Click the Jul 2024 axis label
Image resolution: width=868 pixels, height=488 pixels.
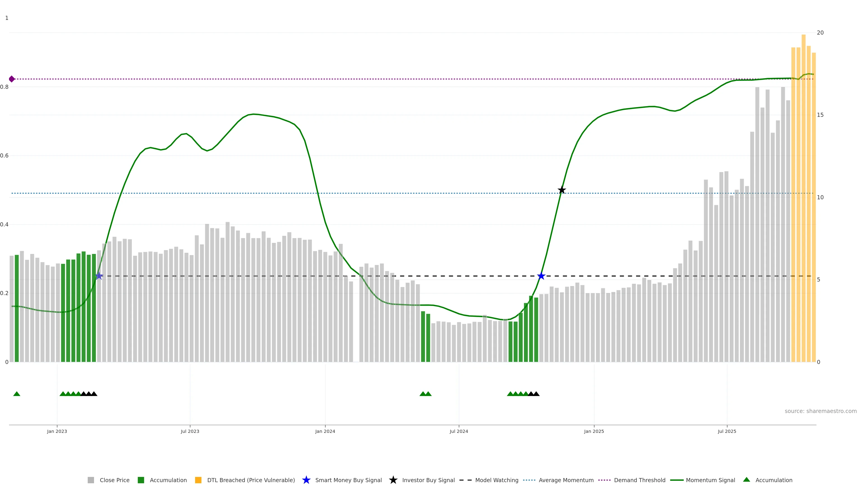(459, 431)
